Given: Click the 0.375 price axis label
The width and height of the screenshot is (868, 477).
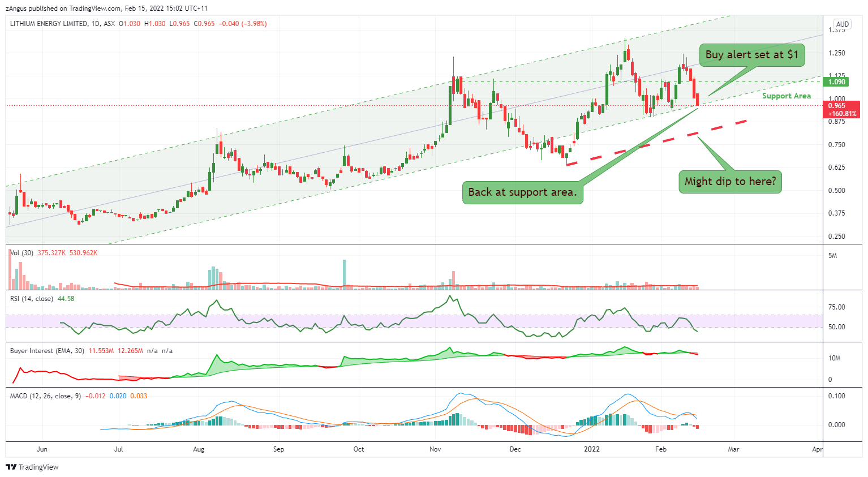Looking at the screenshot, I should 836,213.
